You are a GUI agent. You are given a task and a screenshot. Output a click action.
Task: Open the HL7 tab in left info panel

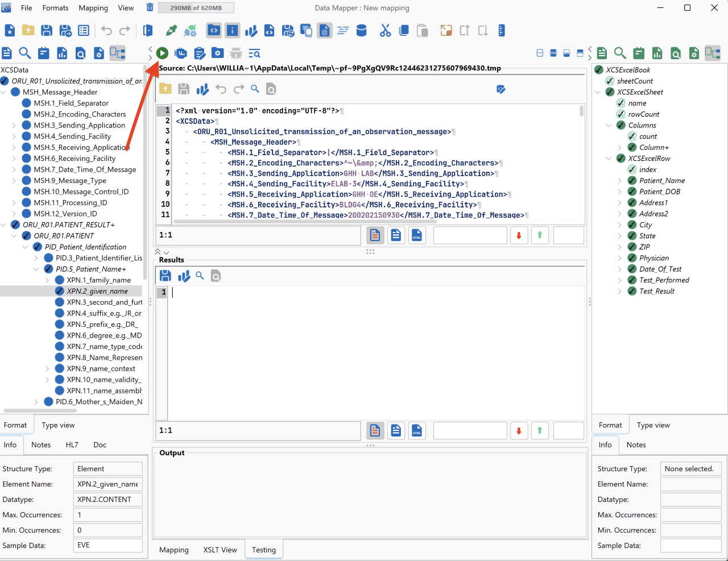(x=72, y=444)
